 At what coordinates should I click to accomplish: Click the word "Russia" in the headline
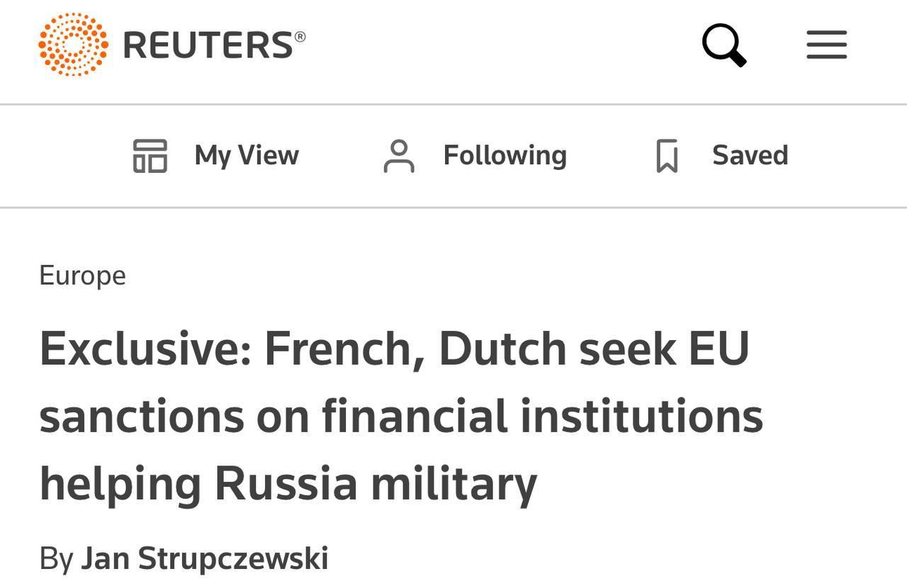pyautogui.click(x=286, y=485)
